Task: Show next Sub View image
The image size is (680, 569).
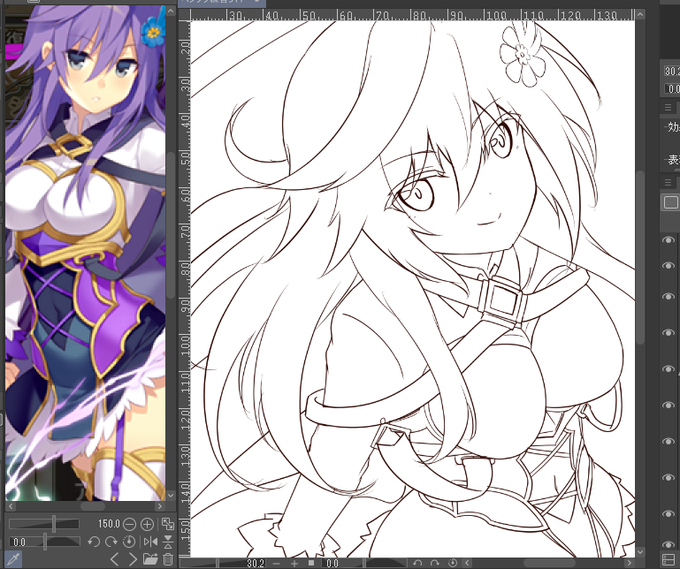Action: pyautogui.click(x=132, y=559)
